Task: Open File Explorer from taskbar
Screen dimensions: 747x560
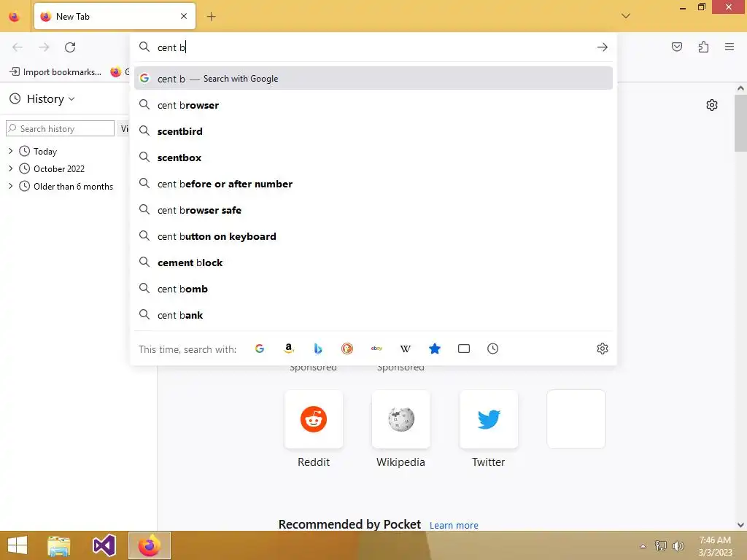Action: click(x=59, y=545)
